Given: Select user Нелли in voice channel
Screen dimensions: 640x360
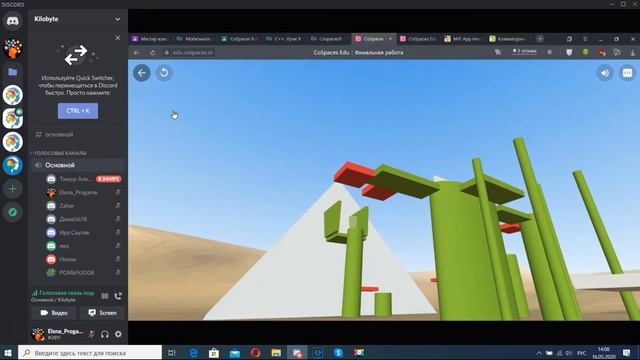Looking at the screenshot, I should [x=84, y=259].
